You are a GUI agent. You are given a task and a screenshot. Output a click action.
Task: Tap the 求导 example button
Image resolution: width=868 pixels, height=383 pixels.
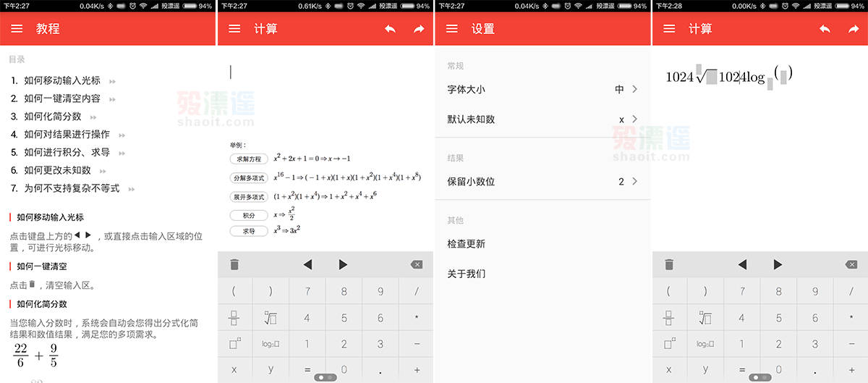248,231
